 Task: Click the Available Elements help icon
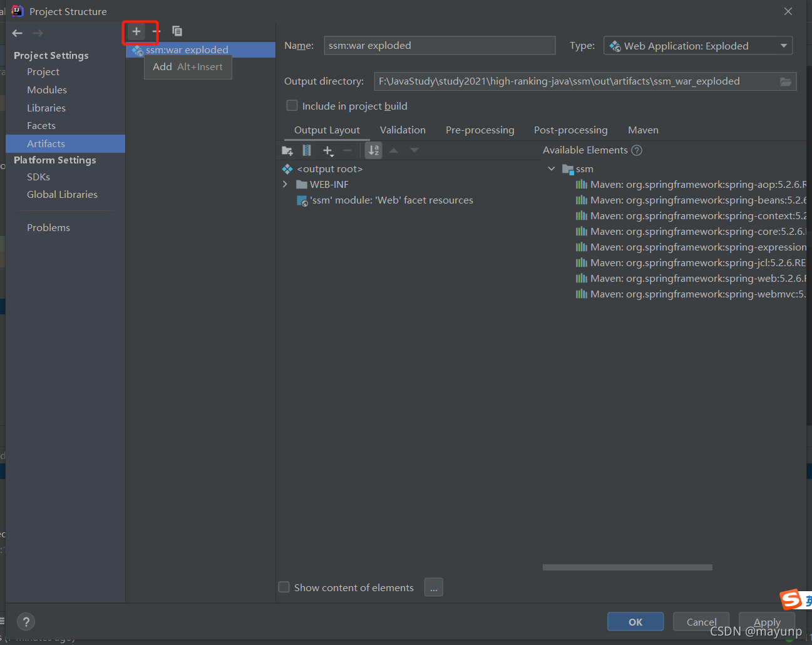click(637, 150)
